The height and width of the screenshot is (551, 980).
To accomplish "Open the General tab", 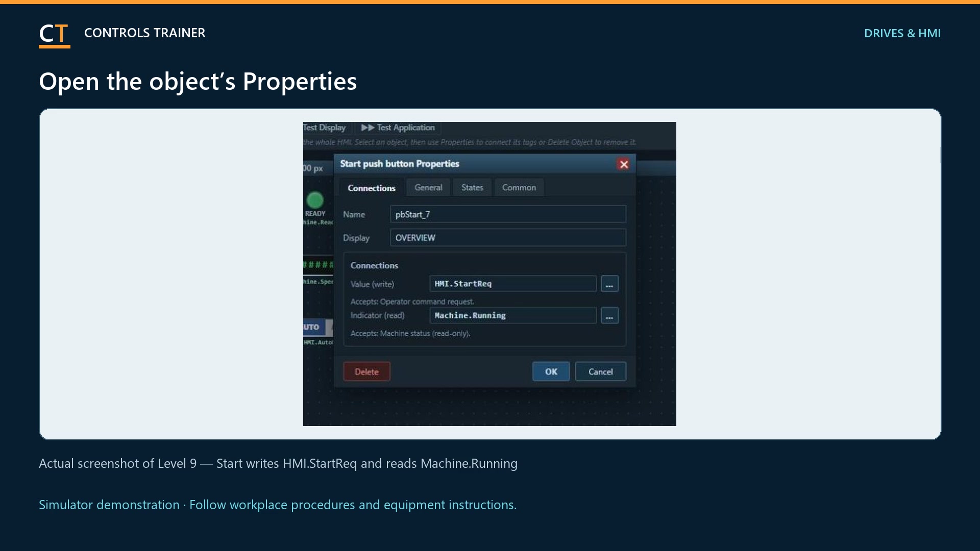I will 428,187.
